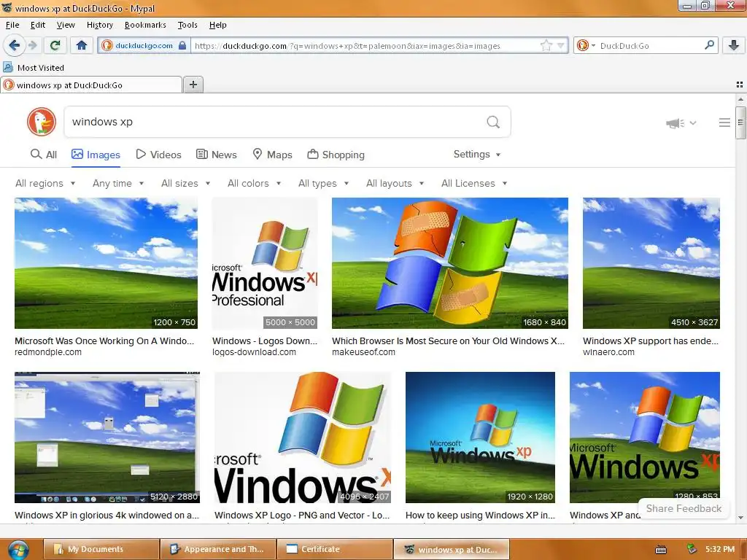The image size is (747, 560).
Task: Open the Bookmarks menu
Action: coord(145,25)
